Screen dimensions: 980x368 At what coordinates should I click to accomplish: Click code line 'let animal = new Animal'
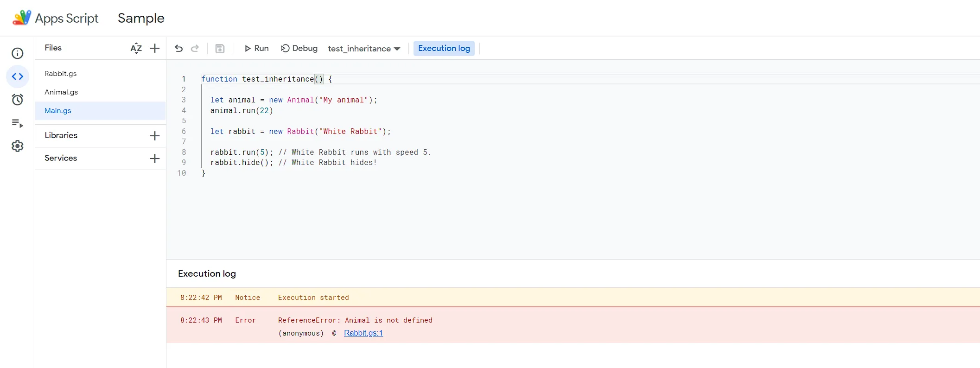click(294, 100)
